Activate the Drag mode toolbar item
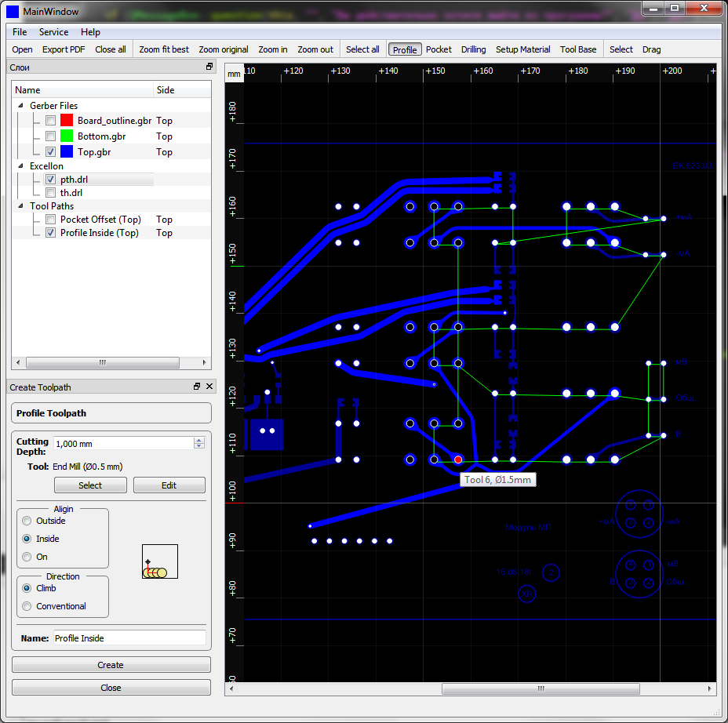Screen dimensions: 728x723 tap(651, 49)
